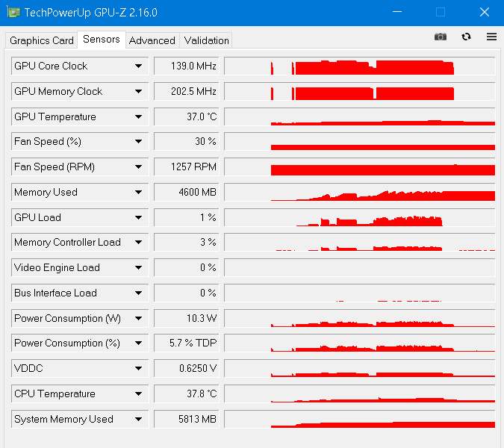Click the screenshot camera icon
This screenshot has height=448, width=504.
pyautogui.click(x=441, y=37)
